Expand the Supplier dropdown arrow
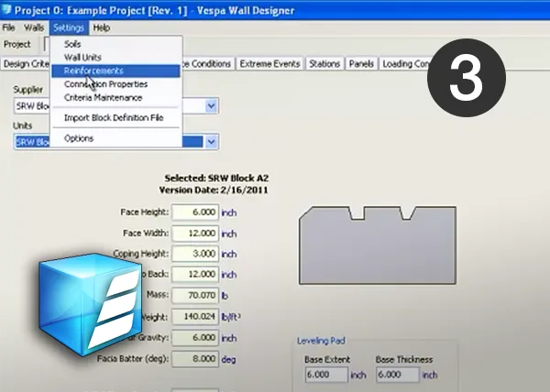Image resolution: width=550 pixels, height=392 pixels. point(211,105)
